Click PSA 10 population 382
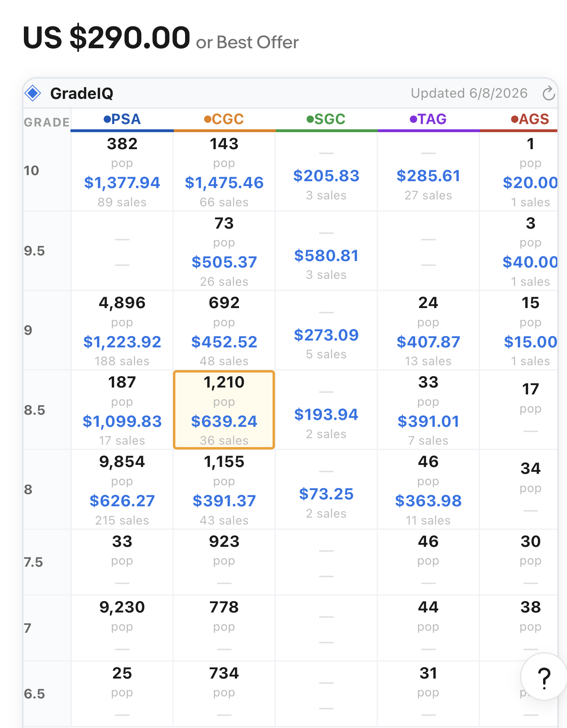Image resolution: width=567 pixels, height=728 pixels. pyautogui.click(x=122, y=144)
